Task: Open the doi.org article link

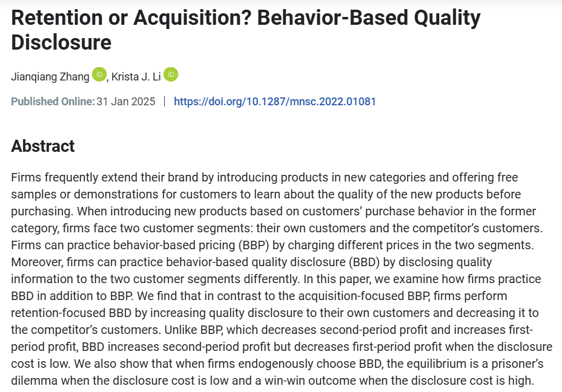Action: coord(275,102)
